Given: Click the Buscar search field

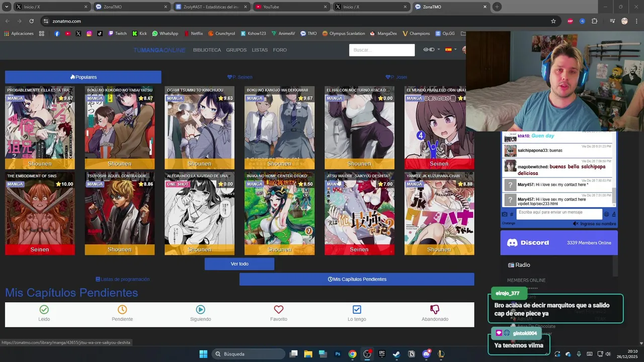Looking at the screenshot, I should coord(382,50).
